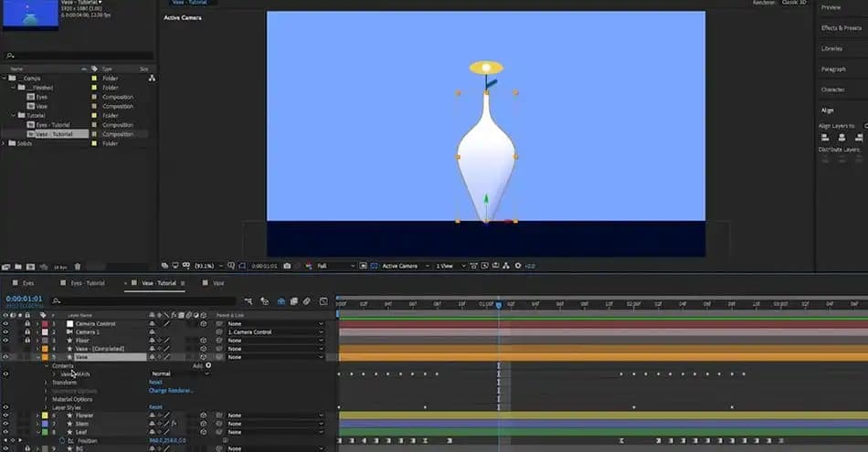Open the composition flowchart icon in the viewer bar

(x=506, y=266)
